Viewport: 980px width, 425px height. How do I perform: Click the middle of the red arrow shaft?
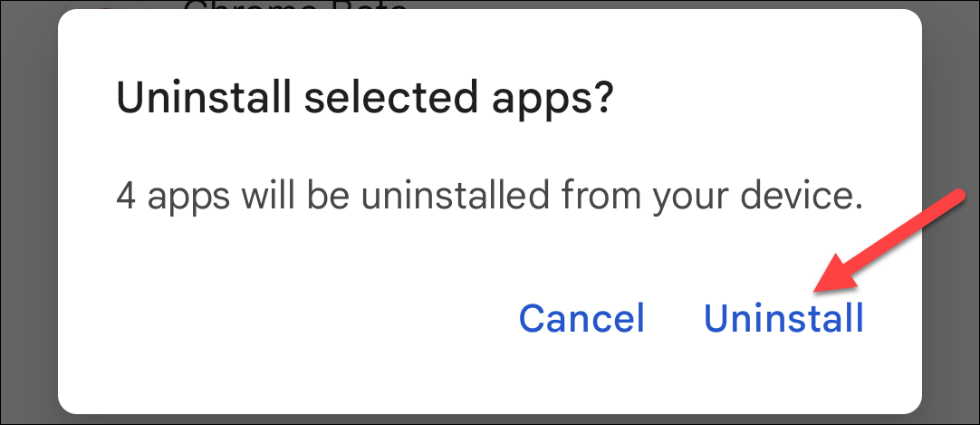(x=892, y=238)
